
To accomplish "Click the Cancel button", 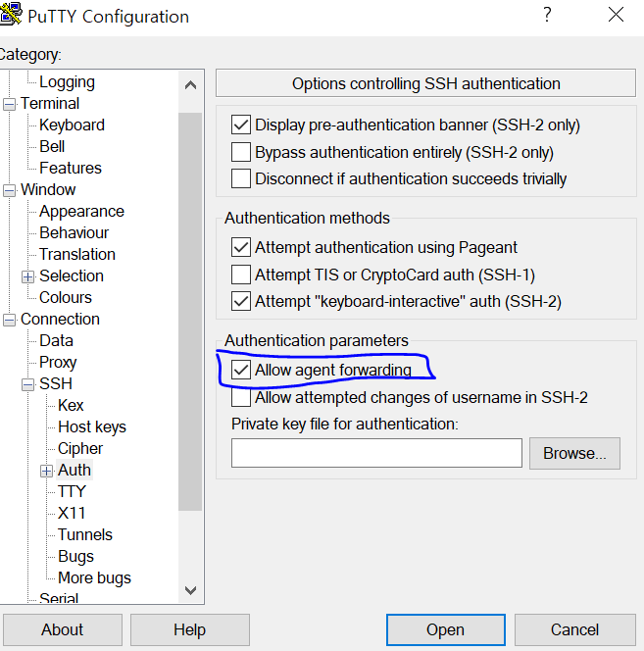I will [575, 629].
